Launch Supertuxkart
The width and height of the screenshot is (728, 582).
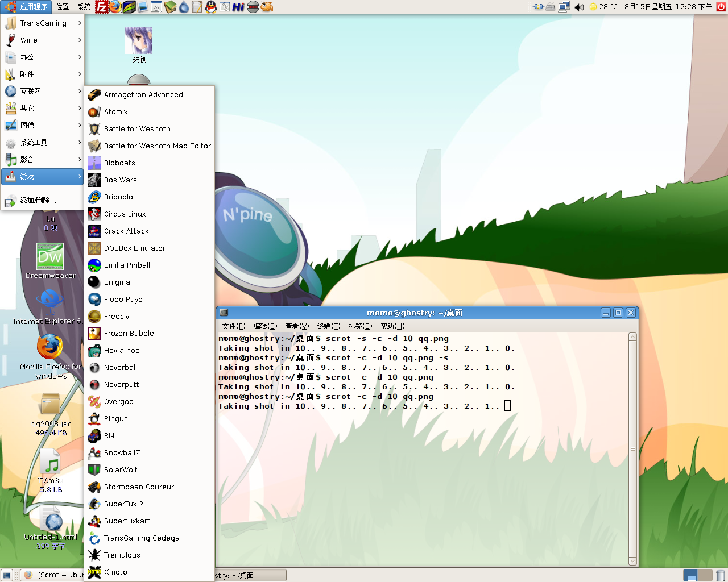[150, 521]
